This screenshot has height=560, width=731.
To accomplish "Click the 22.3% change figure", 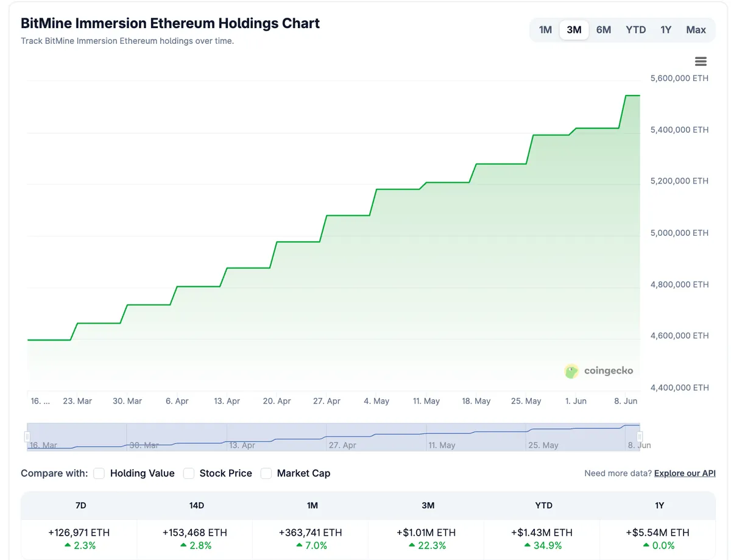I will 432,546.
